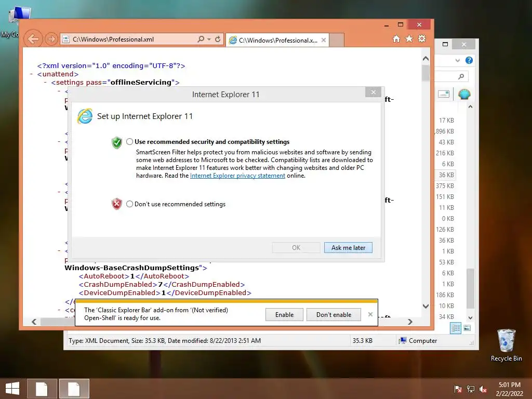Click Computer in the Explorer status bar

(x=418, y=341)
